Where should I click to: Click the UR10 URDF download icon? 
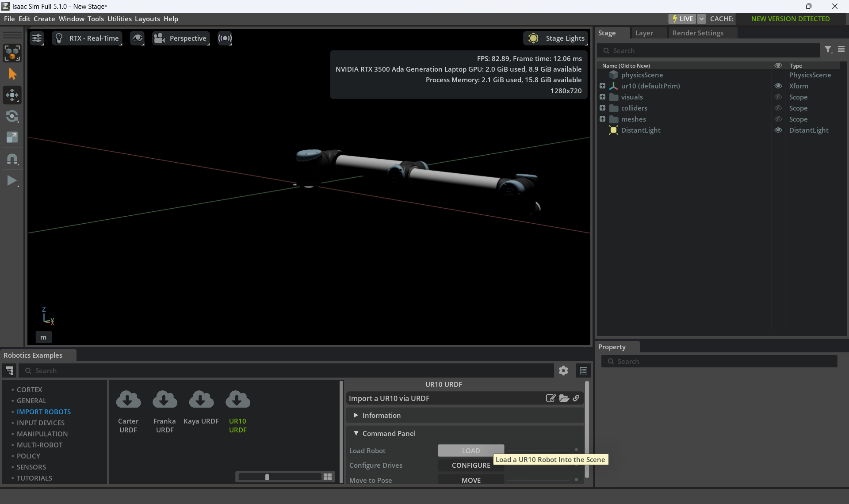(x=237, y=400)
